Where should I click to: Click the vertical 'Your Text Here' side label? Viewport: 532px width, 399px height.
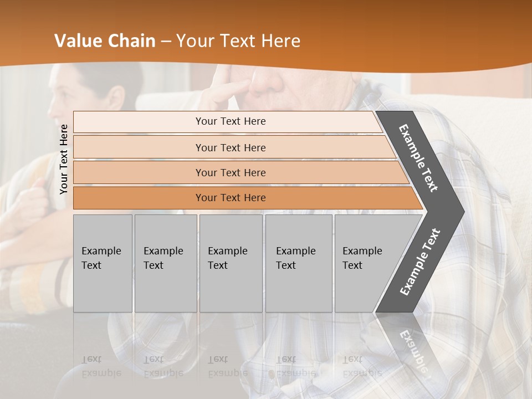pos(64,160)
